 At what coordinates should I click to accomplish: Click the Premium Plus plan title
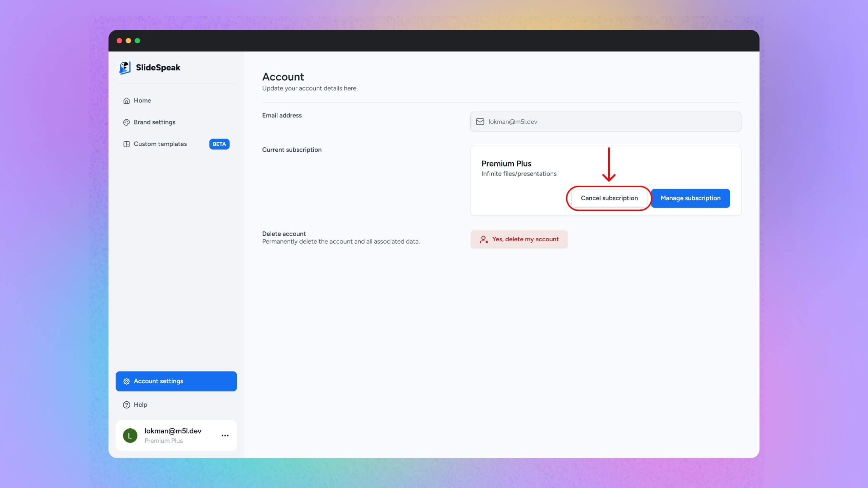click(506, 163)
